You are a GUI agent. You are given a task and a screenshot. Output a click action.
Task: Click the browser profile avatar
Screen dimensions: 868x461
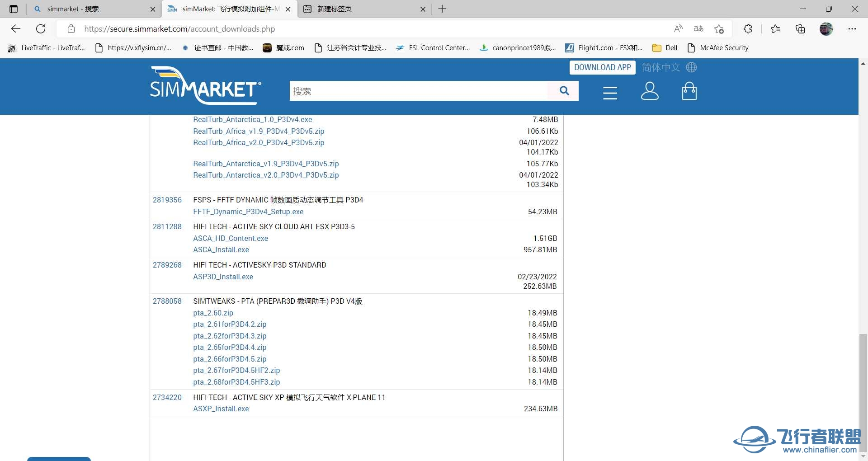coord(826,29)
